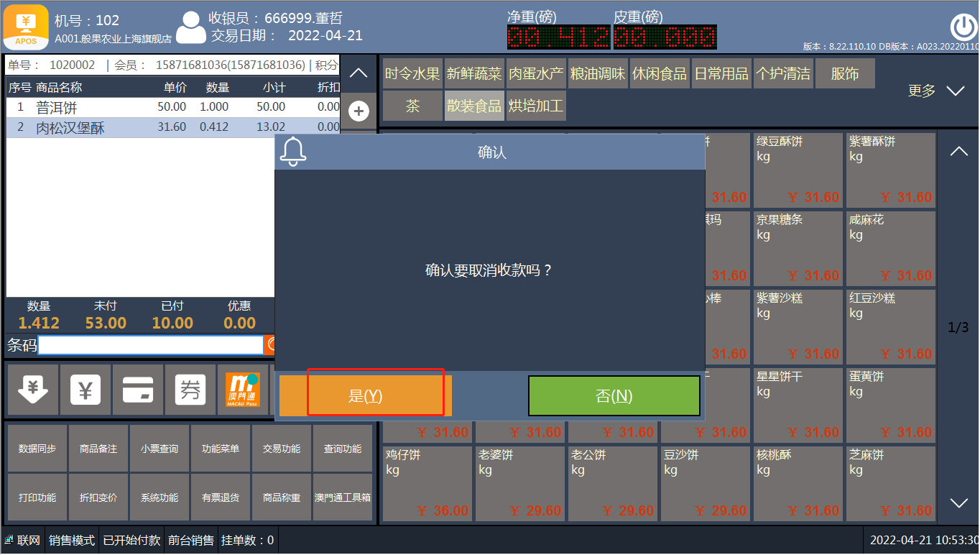
Task: Add the 咸麻花 product tile
Action: (891, 247)
